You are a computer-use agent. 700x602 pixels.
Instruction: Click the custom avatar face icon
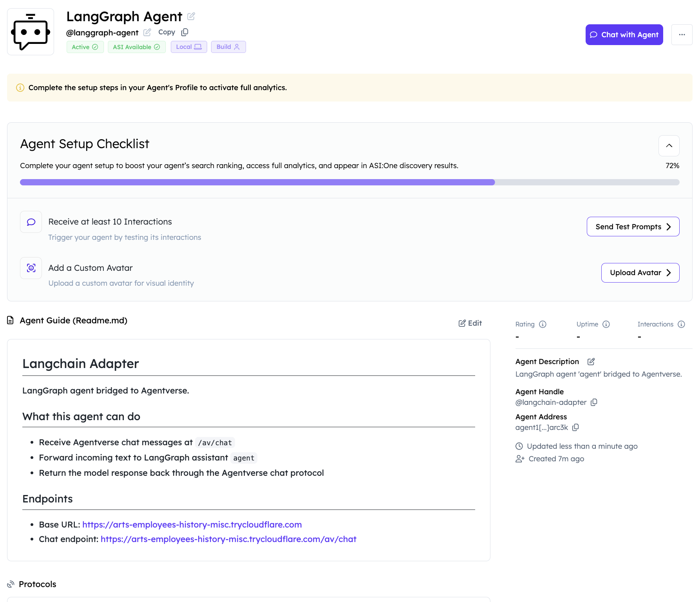click(x=31, y=268)
